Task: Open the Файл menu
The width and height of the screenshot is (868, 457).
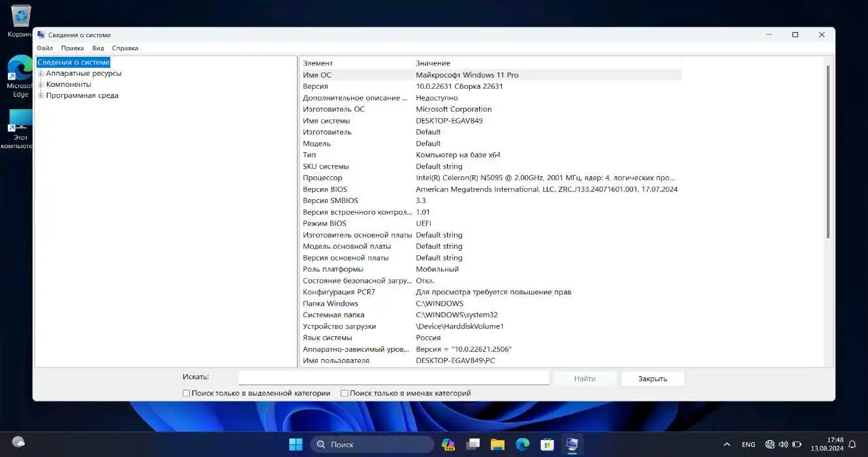Action: click(x=45, y=48)
